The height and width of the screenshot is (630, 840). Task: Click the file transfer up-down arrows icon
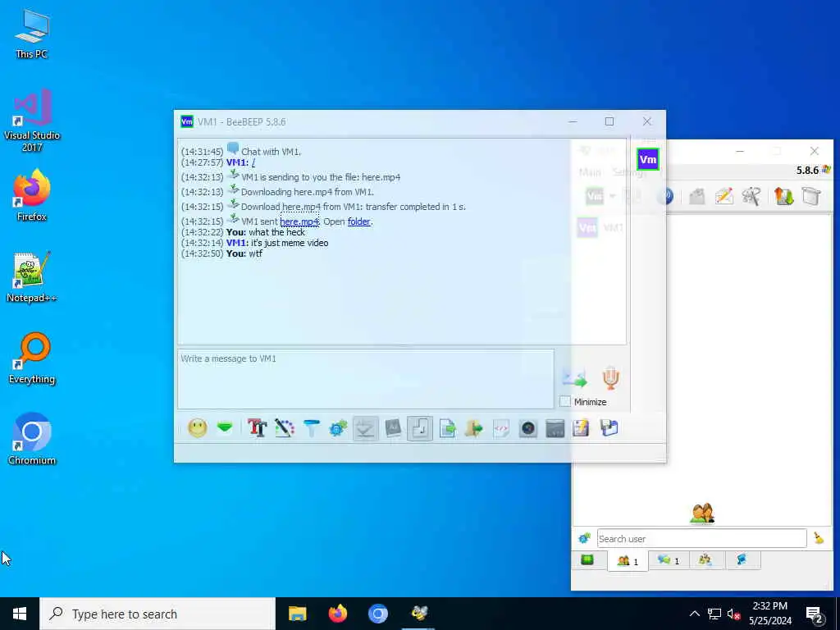(783, 197)
